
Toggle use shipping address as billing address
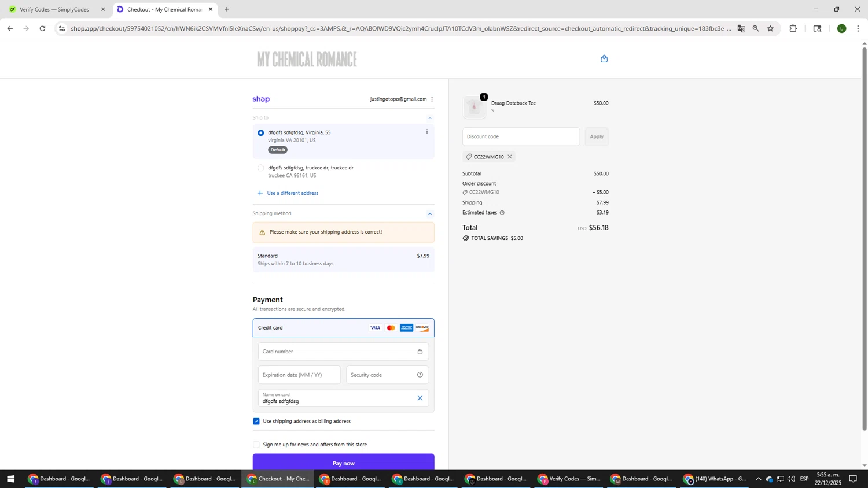tap(256, 421)
